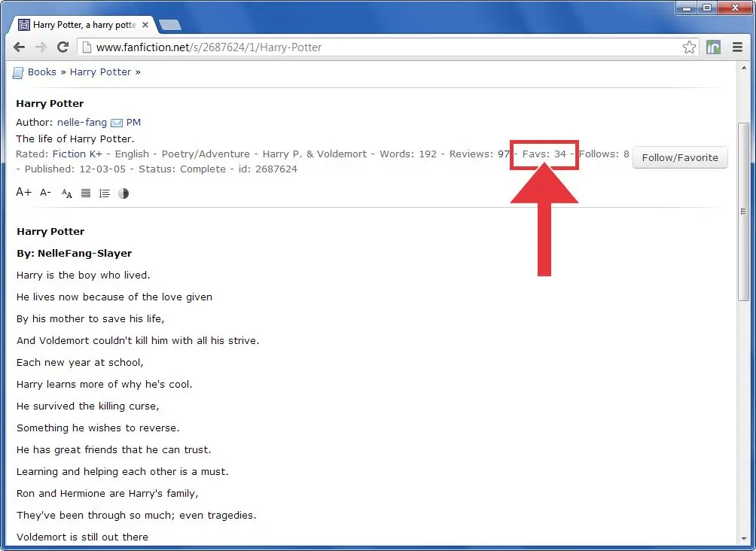
Task: Select the Harry Potter browser tab
Action: click(x=83, y=25)
